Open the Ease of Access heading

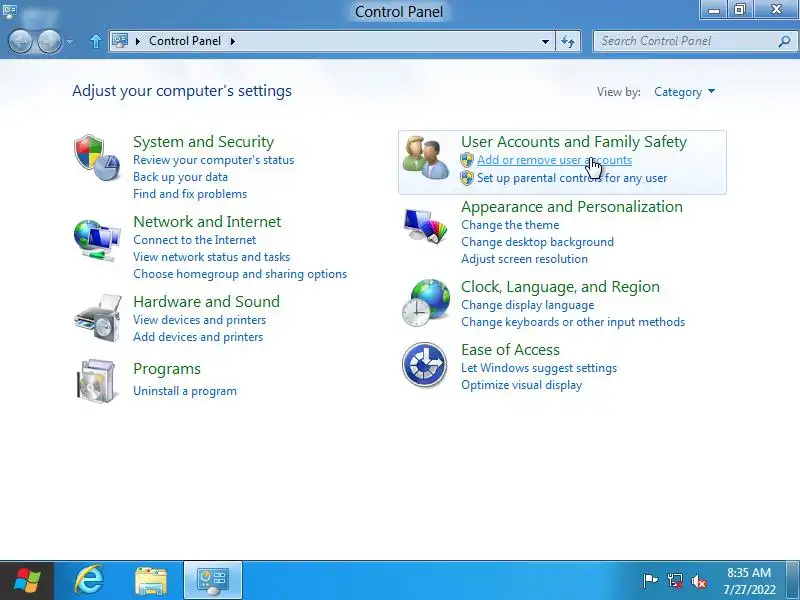point(510,350)
